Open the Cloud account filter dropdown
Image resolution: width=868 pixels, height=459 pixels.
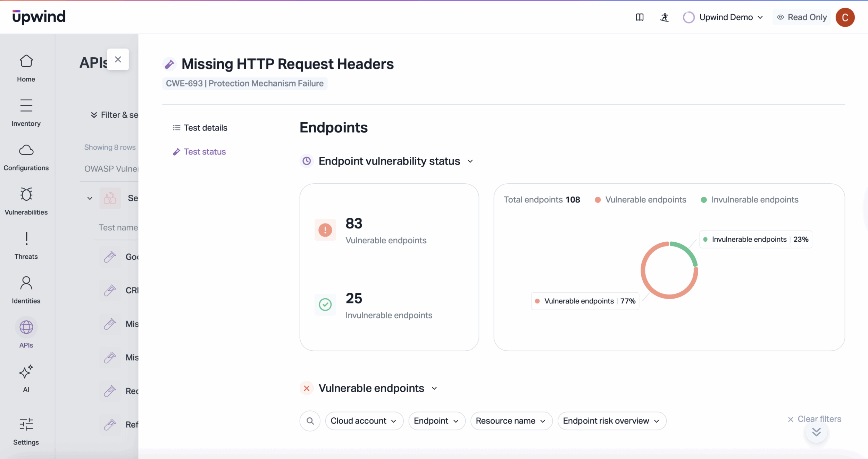click(x=364, y=421)
